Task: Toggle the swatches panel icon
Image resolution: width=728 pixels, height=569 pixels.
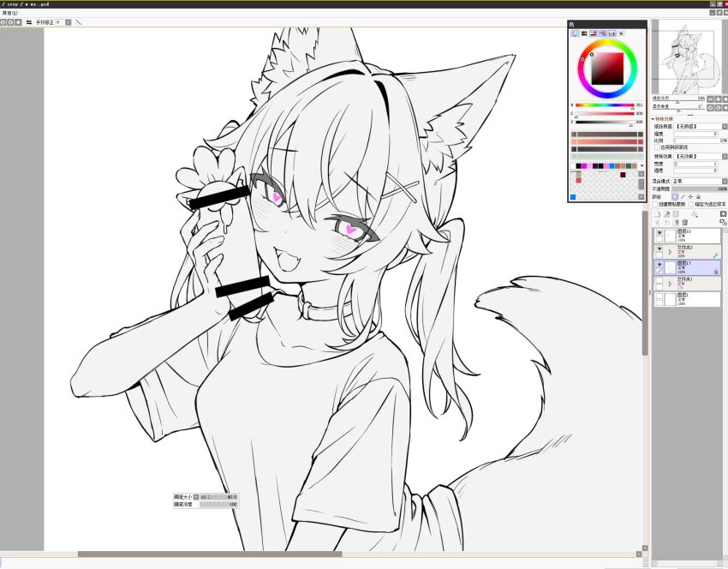Action: pos(612,33)
